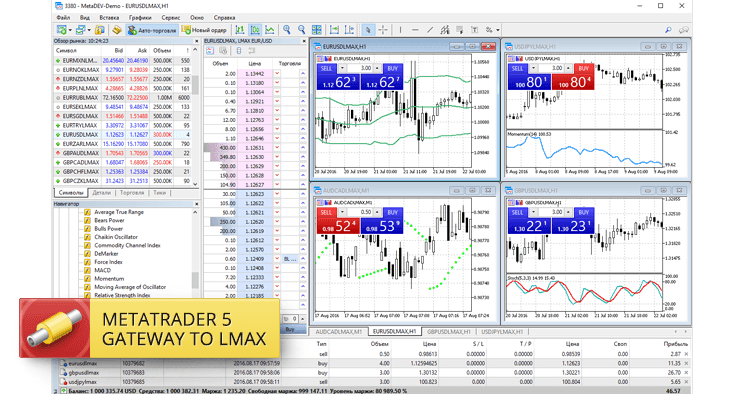Switch to Тики tab in Market Watch

(159, 193)
